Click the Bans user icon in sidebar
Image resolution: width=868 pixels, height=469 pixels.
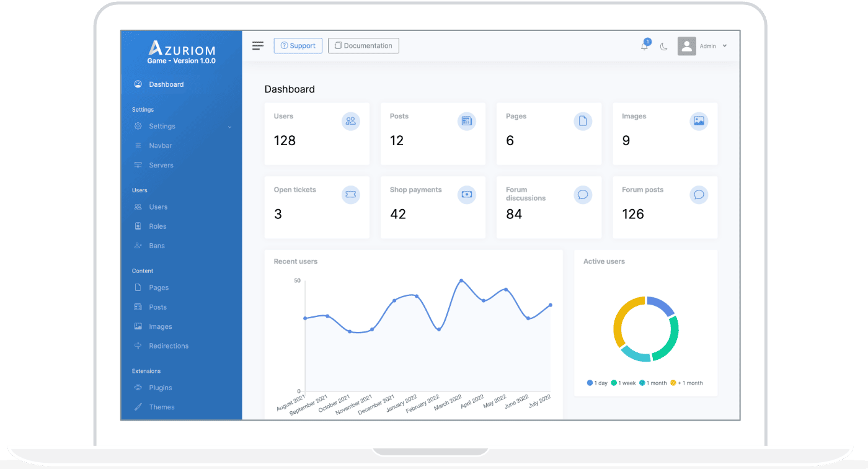[138, 246]
